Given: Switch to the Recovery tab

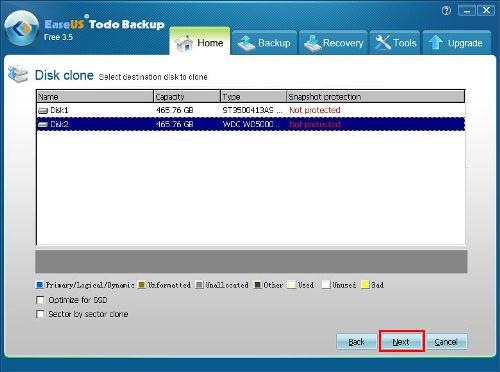Looking at the screenshot, I should pyautogui.click(x=333, y=42).
